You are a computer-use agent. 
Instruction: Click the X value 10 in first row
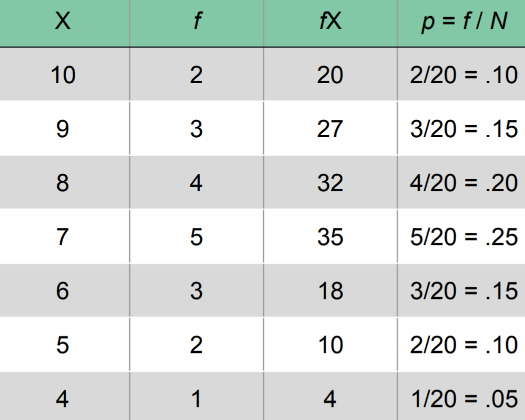[63, 75]
